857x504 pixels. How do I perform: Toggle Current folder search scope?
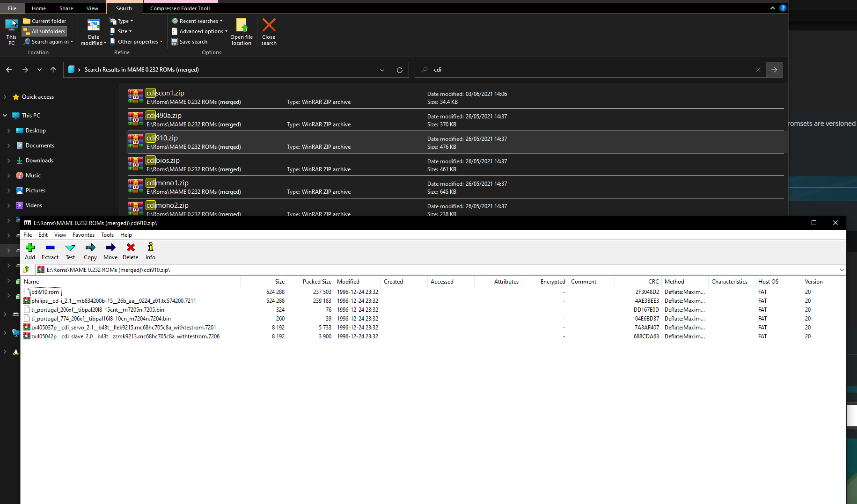click(44, 21)
